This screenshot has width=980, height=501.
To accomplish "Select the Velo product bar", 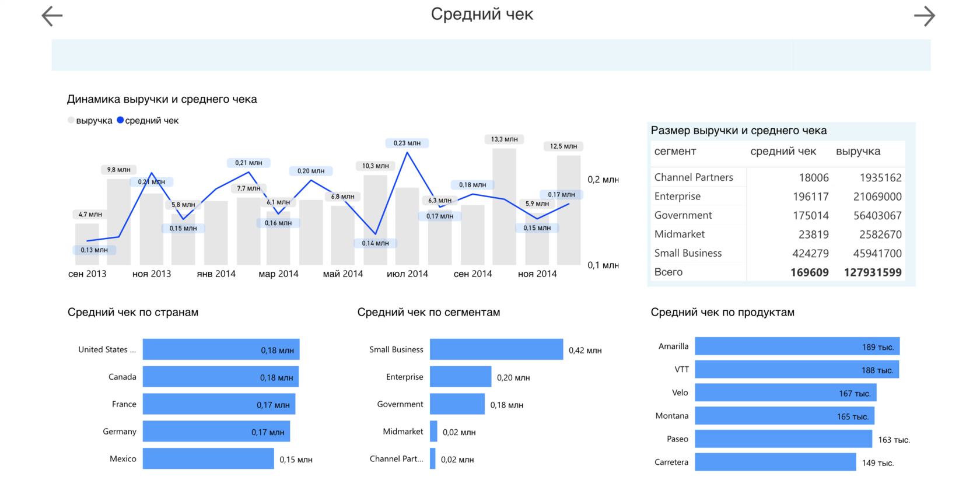I will point(786,393).
